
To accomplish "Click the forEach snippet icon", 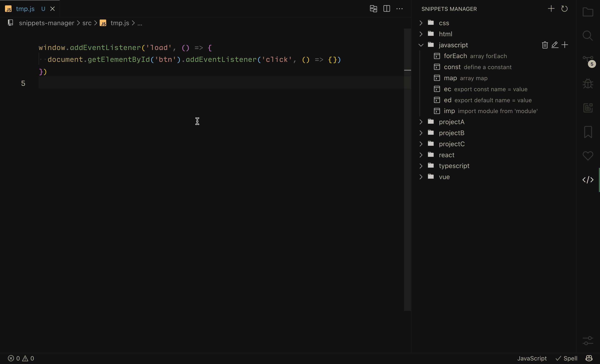I will (x=437, y=56).
